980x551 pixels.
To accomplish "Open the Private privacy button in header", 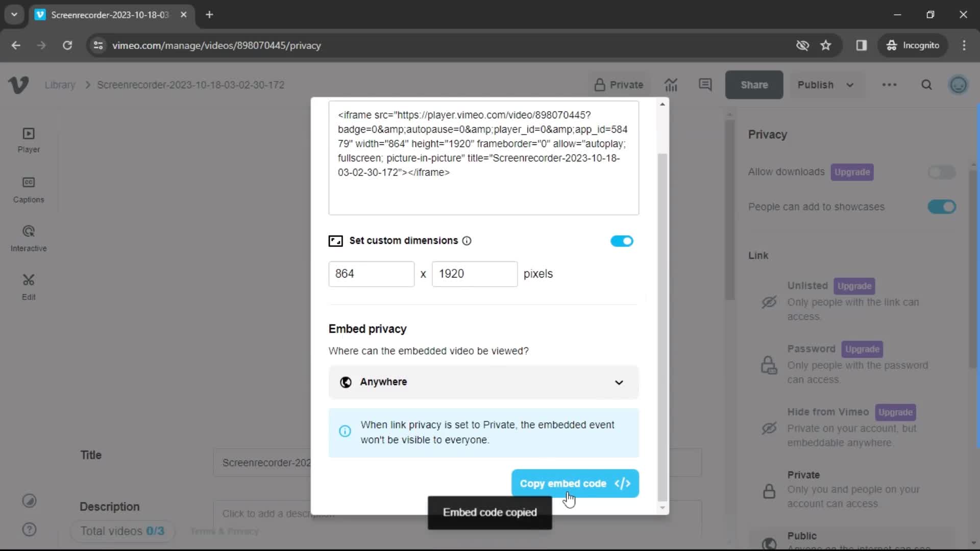I will (x=619, y=85).
